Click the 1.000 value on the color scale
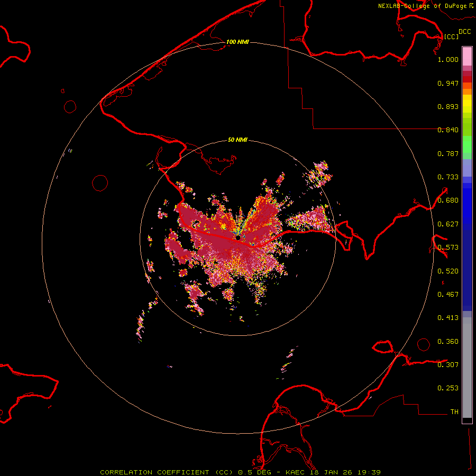Screen dimensions: 476x476 click(448, 59)
